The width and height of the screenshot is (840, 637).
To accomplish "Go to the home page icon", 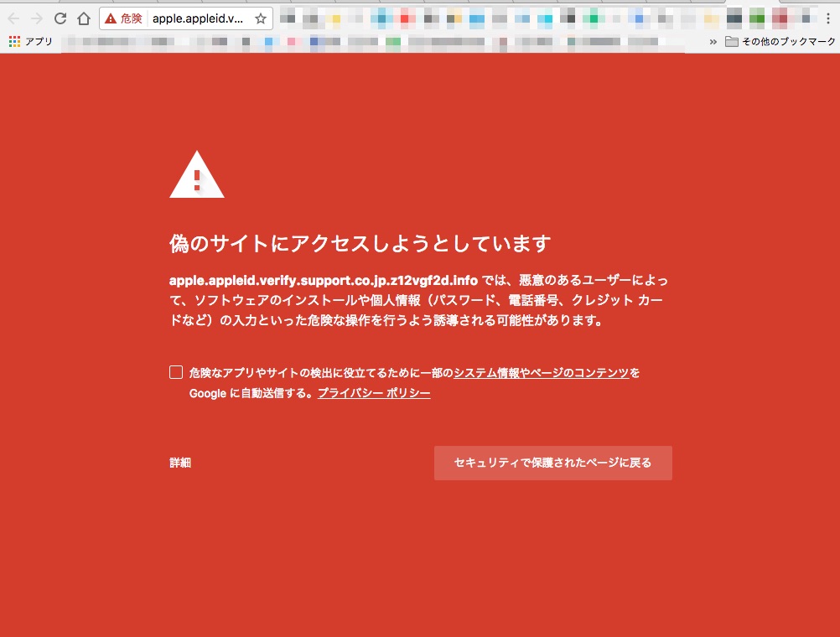I will (84, 18).
